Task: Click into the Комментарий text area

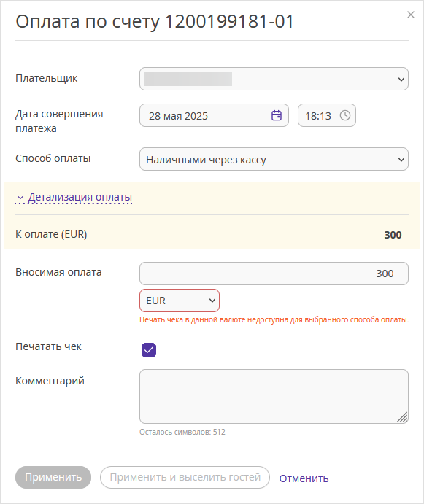Action: pyautogui.click(x=274, y=396)
